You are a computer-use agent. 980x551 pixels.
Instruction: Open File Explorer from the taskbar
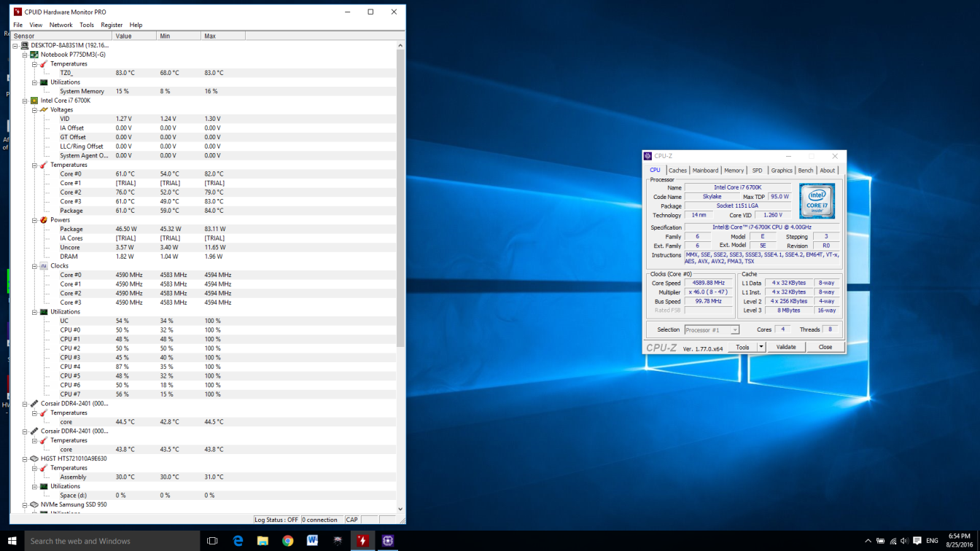[262, 541]
